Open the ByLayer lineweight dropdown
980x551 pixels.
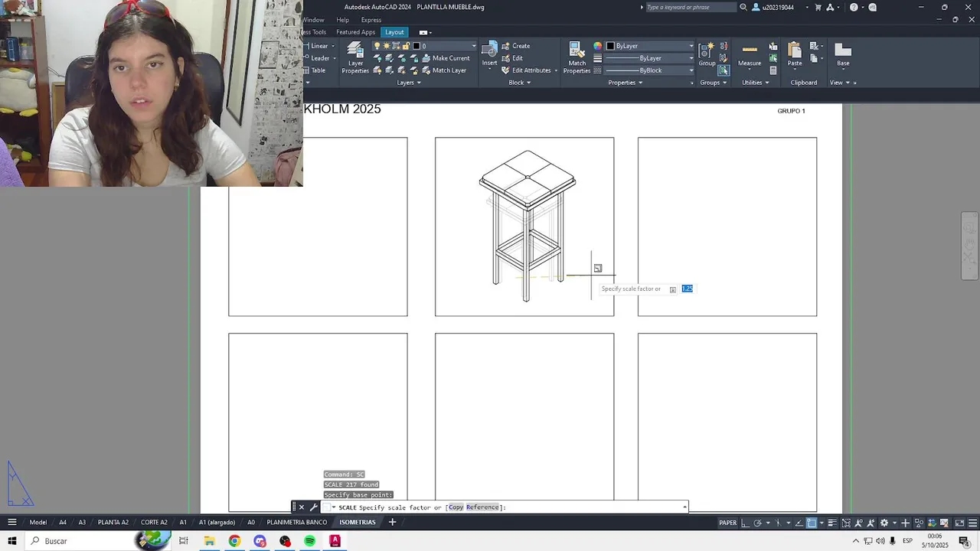[691, 58]
